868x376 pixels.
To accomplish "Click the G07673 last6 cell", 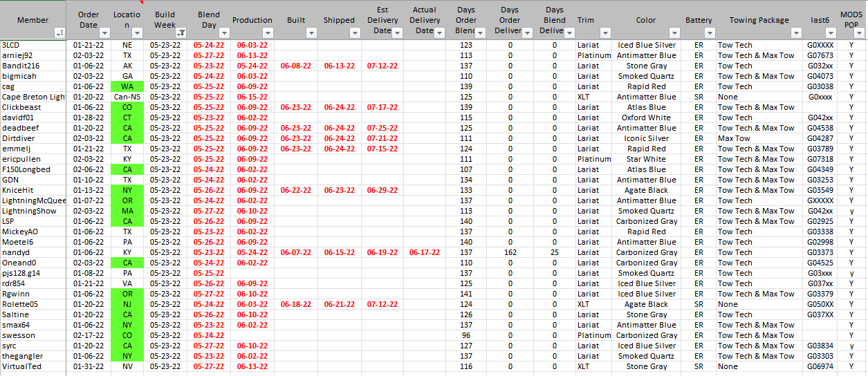I will click(x=820, y=55).
